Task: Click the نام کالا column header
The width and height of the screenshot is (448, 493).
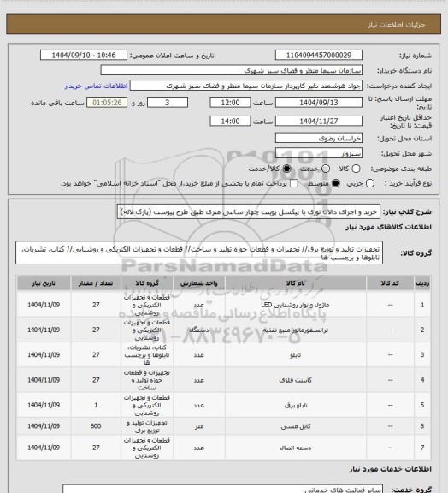Action: (x=296, y=283)
